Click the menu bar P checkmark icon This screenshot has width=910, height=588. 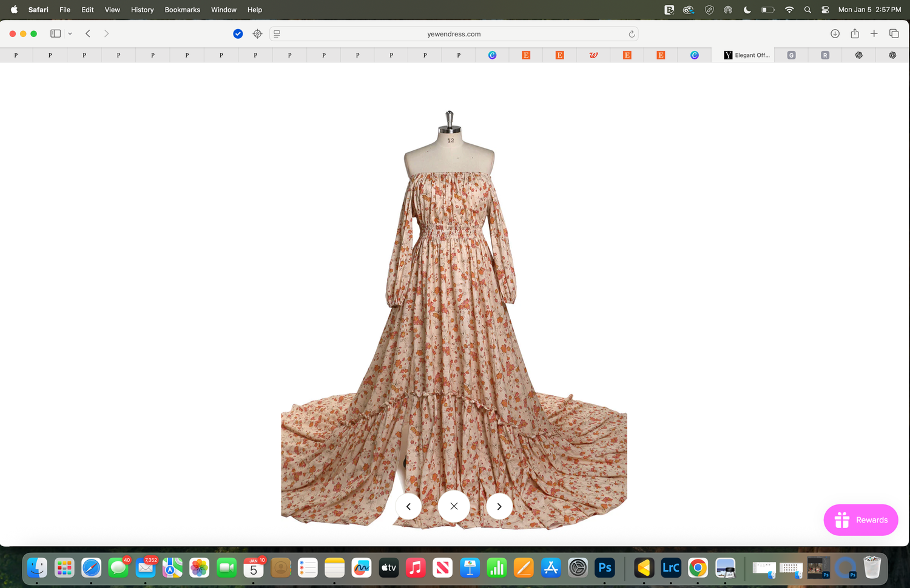[669, 10]
